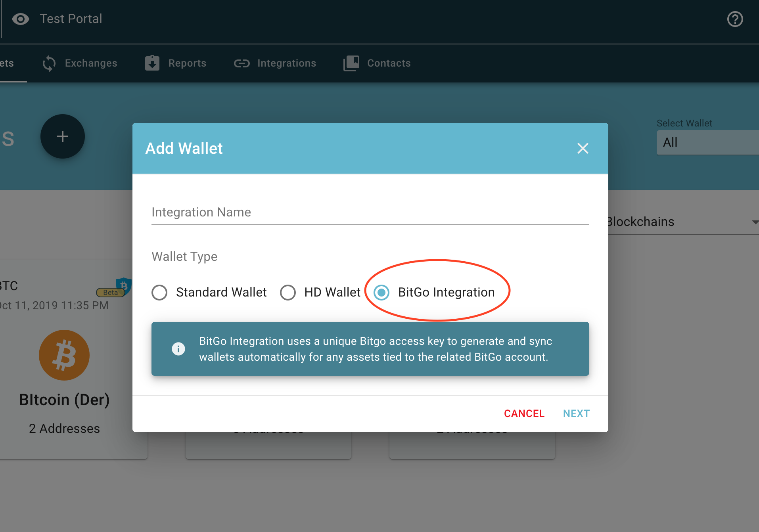Expand the Blockchains dropdown arrow
759x532 pixels.
pos(755,222)
